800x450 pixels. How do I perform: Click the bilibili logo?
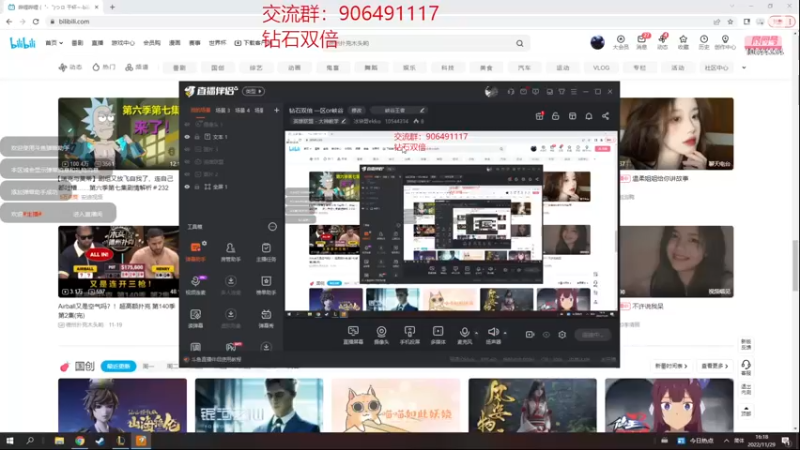point(23,43)
